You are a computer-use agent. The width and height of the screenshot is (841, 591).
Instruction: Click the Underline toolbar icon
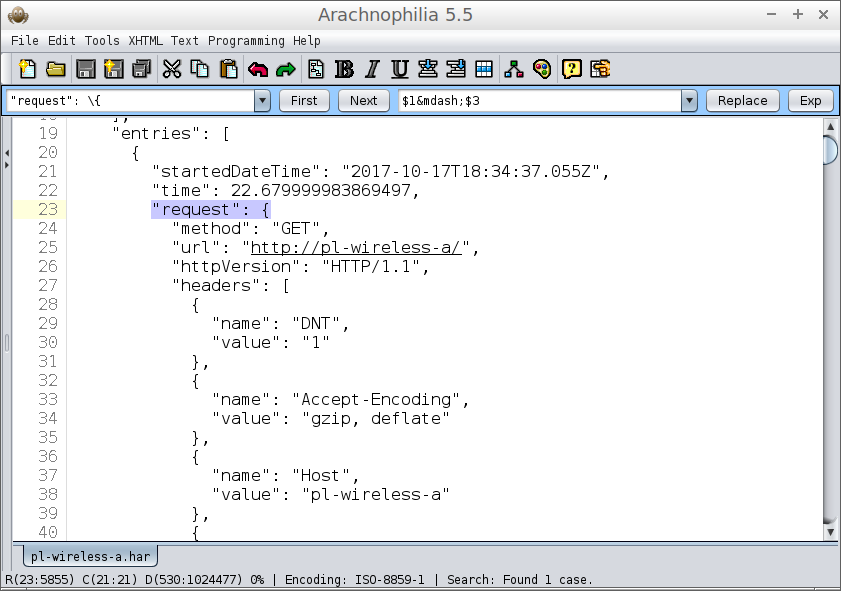[400, 69]
